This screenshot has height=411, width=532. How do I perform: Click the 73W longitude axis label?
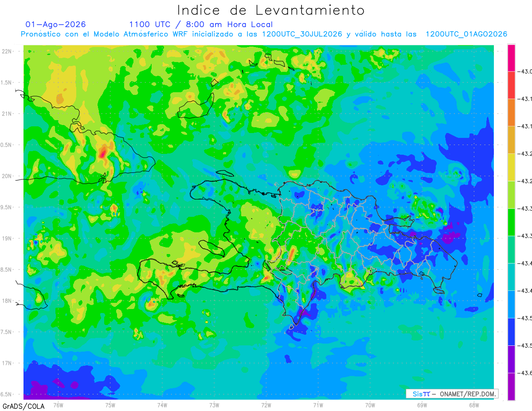(214, 405)
